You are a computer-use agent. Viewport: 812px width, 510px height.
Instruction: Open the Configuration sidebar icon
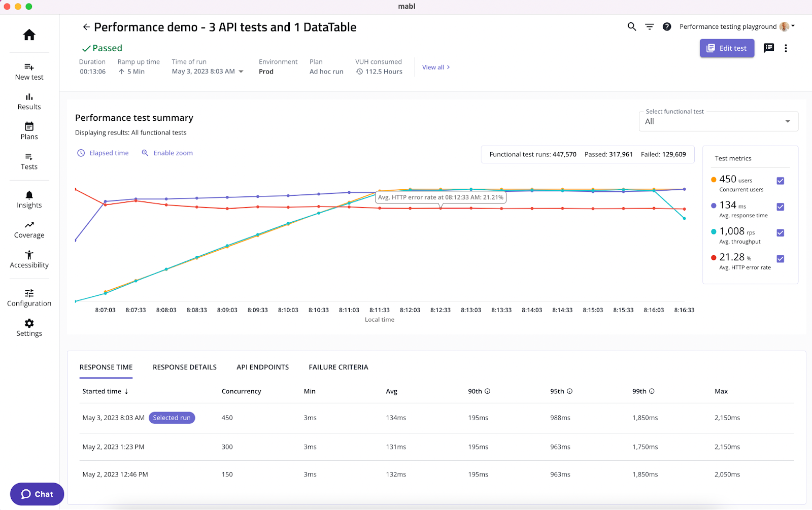pos(29,297)
